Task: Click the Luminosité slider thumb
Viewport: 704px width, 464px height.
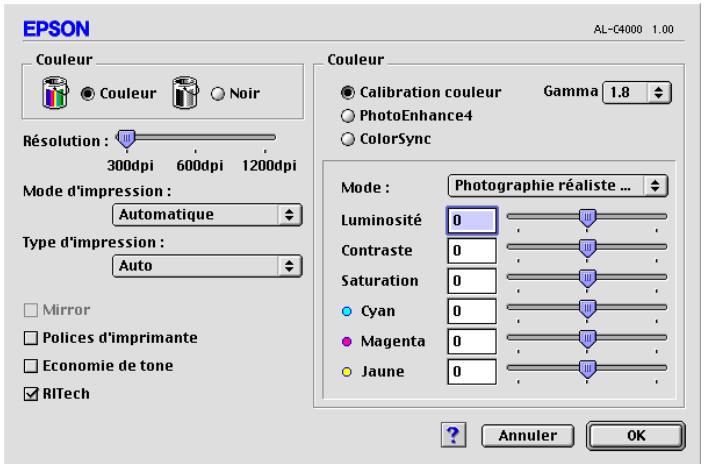Action: 587,218
